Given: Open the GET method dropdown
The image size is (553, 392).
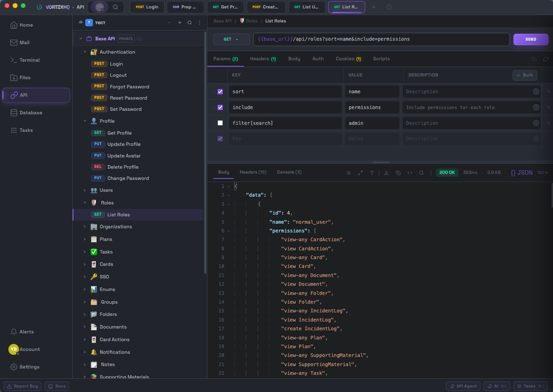Looking at the screenshot, I should (x=231, y=39).
